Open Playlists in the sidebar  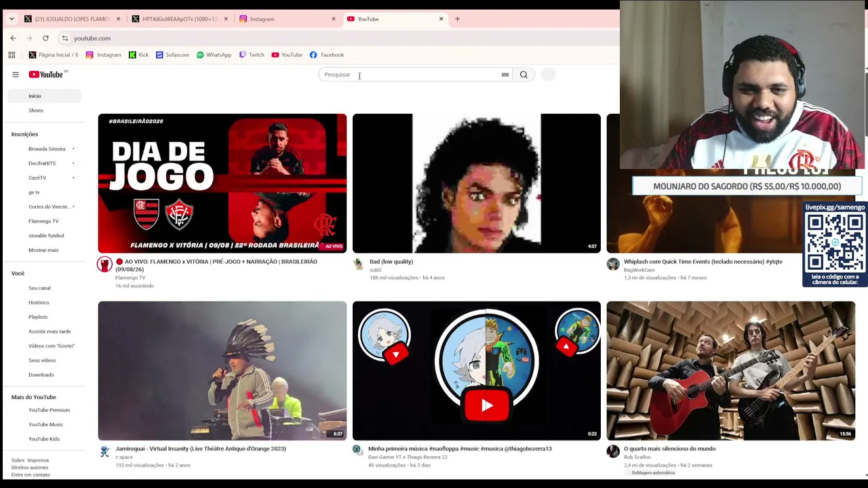pos(38,317)
